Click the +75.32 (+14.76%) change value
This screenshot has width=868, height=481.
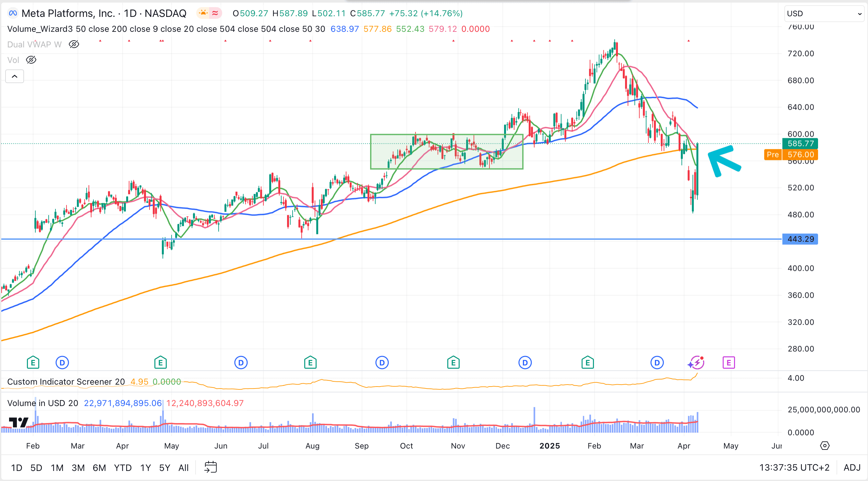pos(426,13)
